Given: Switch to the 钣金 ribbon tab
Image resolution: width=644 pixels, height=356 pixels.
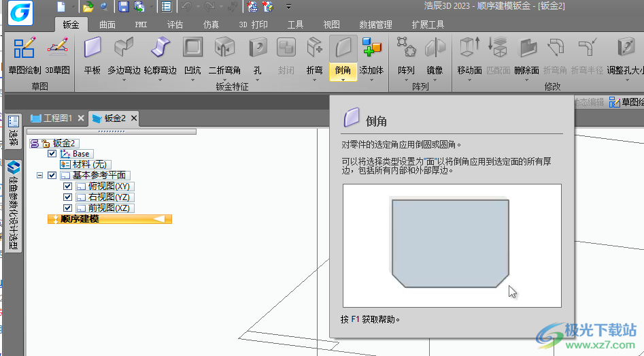Looking at the screenshot, I should tap(71, 25).
